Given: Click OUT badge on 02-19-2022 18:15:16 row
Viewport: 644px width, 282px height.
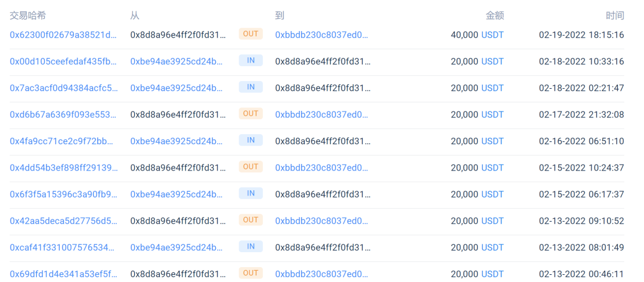Looking at the screenshot, I should (250, 34).
